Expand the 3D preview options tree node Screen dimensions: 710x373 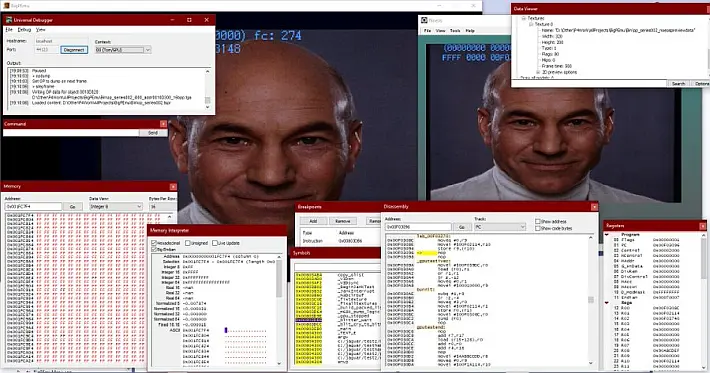pos(538,72)
